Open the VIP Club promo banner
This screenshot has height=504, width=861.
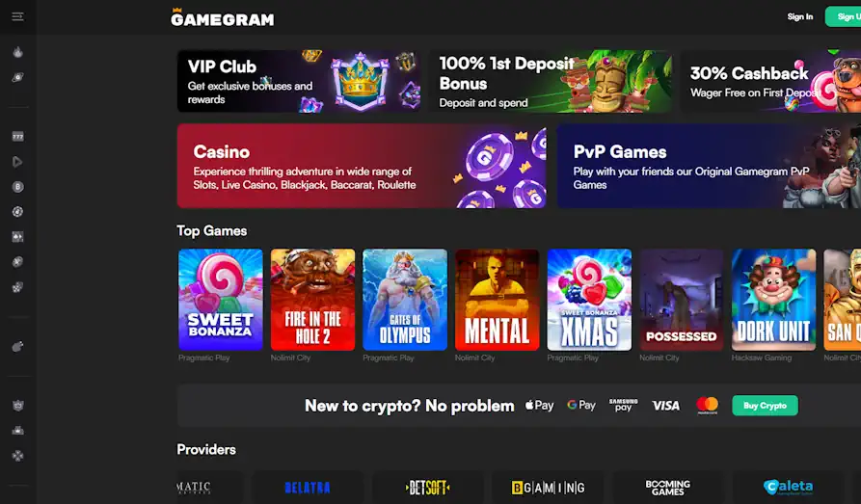[299, 81]
